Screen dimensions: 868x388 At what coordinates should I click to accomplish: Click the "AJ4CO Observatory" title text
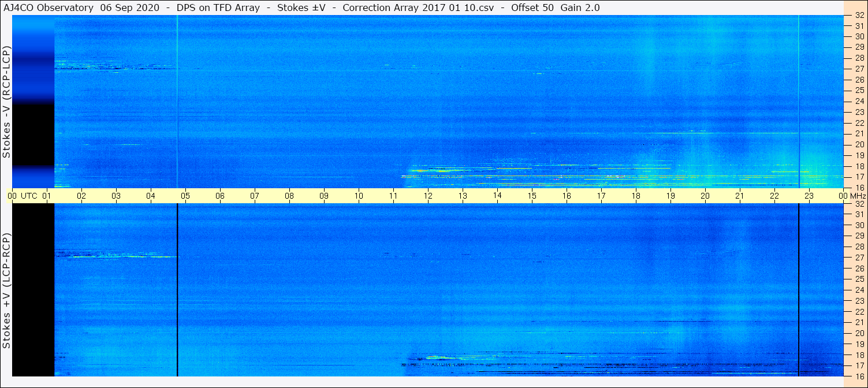point(49,8)
